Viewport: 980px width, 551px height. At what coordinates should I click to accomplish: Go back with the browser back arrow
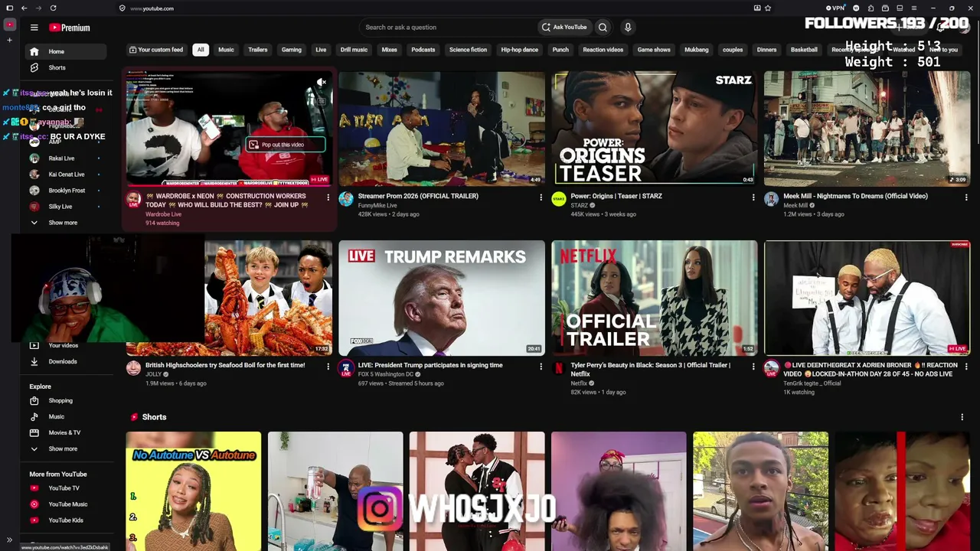pos(24,8)
